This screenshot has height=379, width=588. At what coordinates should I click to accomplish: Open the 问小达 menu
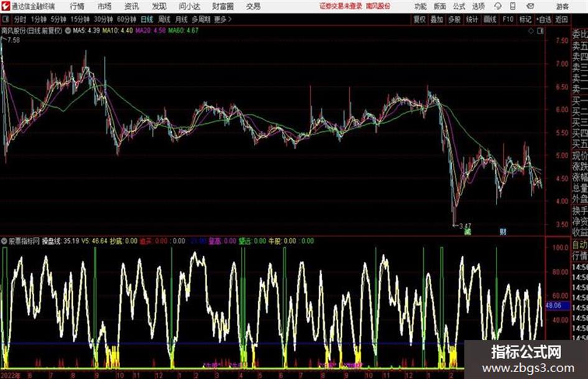(x=189, y=6)
